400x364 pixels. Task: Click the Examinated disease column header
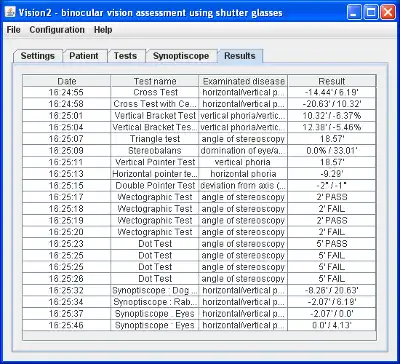pyautogui.click(x=244, y=81)
